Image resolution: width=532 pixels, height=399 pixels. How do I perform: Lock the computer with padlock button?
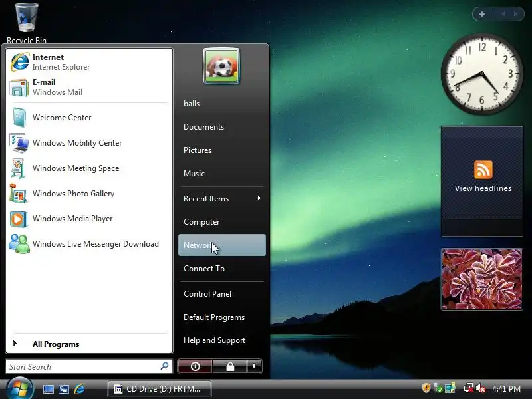pos(230,366)
